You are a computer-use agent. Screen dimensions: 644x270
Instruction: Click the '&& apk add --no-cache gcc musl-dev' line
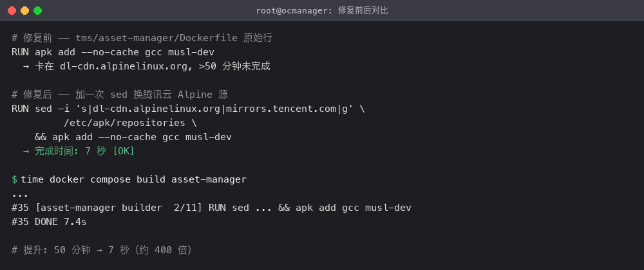tap(133, 138)
